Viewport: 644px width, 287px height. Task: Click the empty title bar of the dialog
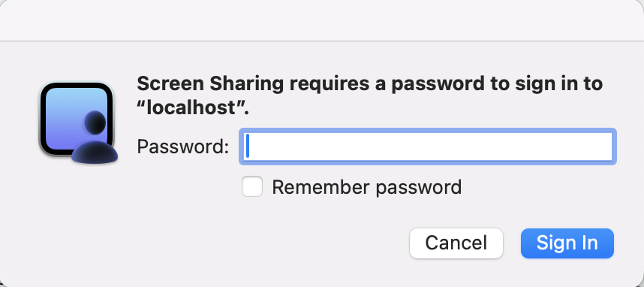point(322,20)
